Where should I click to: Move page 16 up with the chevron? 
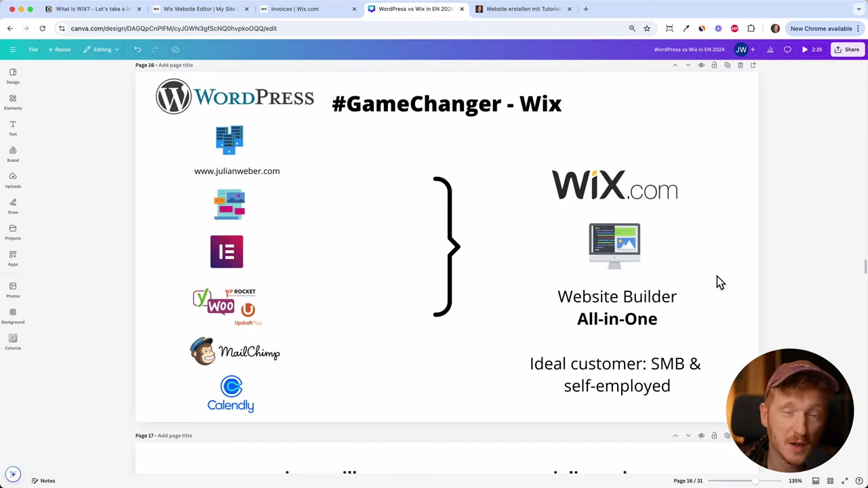[675, 65]
